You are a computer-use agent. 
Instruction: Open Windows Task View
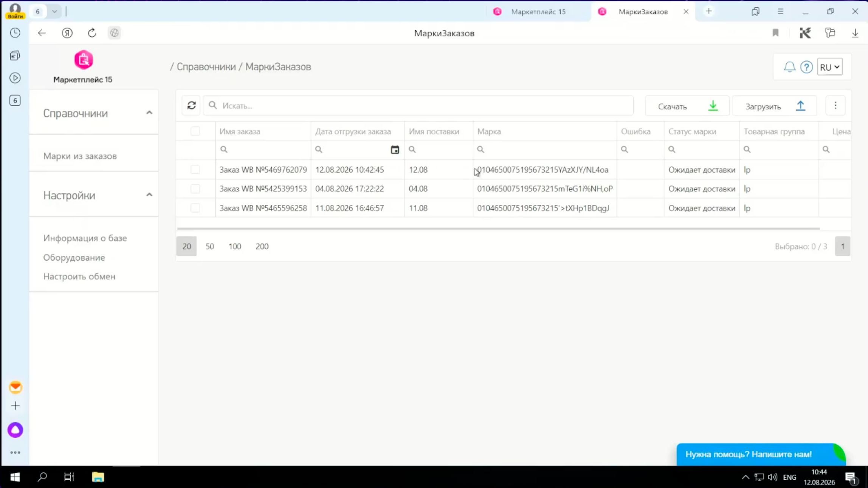point(69,477)
